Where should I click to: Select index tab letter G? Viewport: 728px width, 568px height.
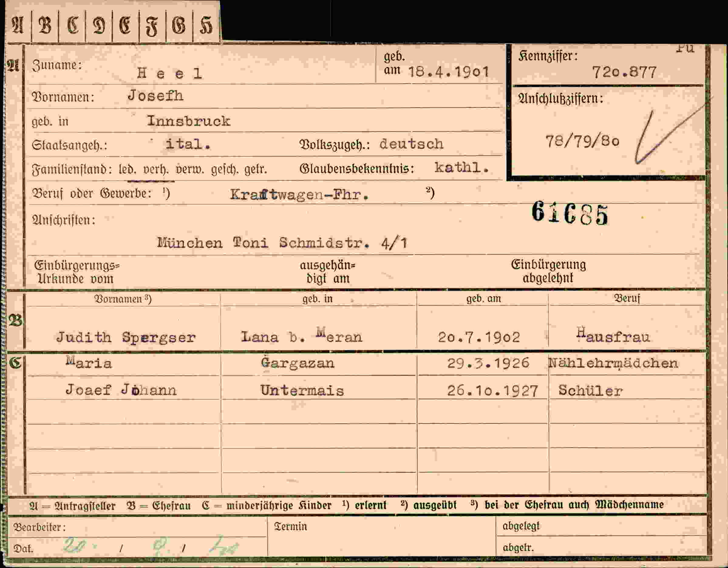(179, 25)
